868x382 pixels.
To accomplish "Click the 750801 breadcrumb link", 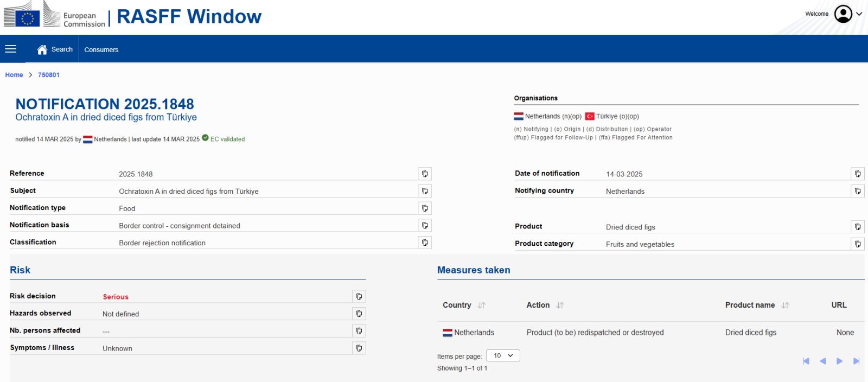I will coord(49,75).
